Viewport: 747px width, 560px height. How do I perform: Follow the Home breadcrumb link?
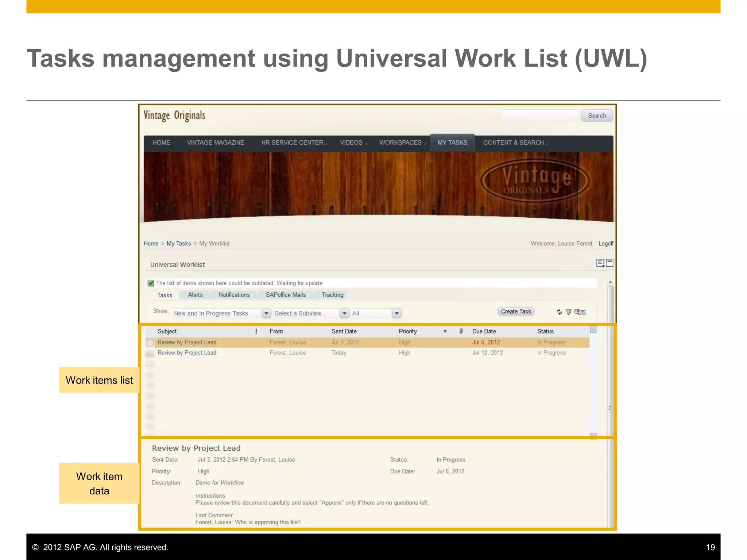coord(151,244)
